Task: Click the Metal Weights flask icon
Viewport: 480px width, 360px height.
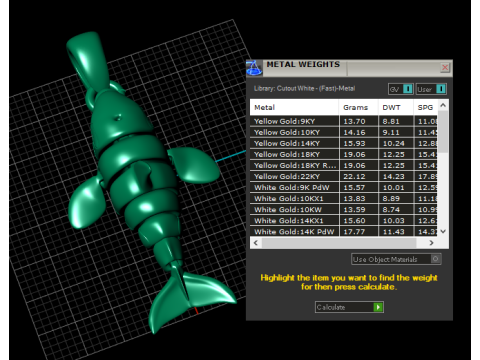Action: pyautogui.click(x=254, y=68)
